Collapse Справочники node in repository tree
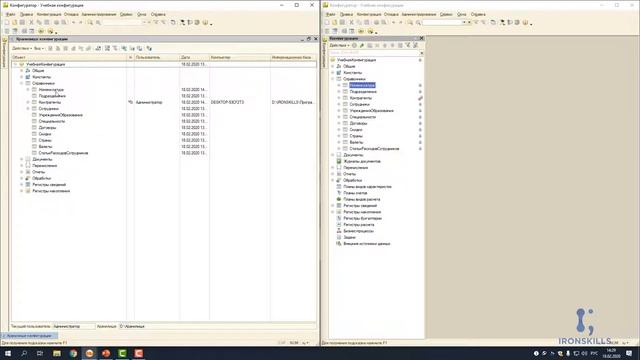 [x=22, y=83]
